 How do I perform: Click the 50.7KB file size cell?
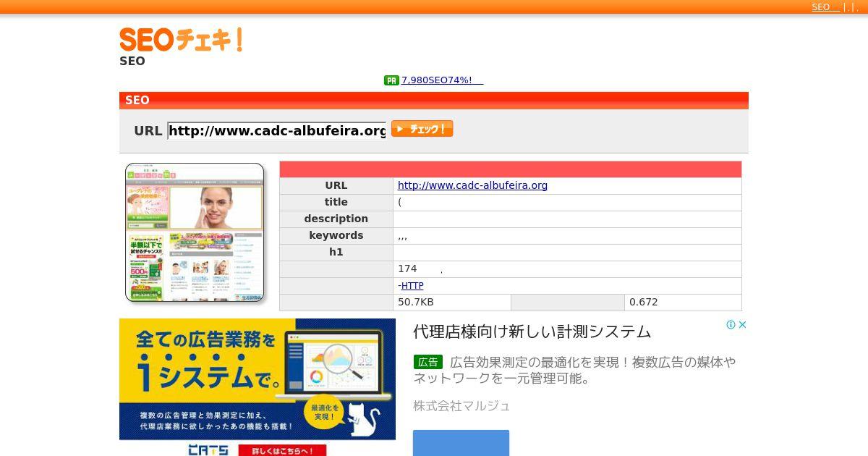[453, 303]
